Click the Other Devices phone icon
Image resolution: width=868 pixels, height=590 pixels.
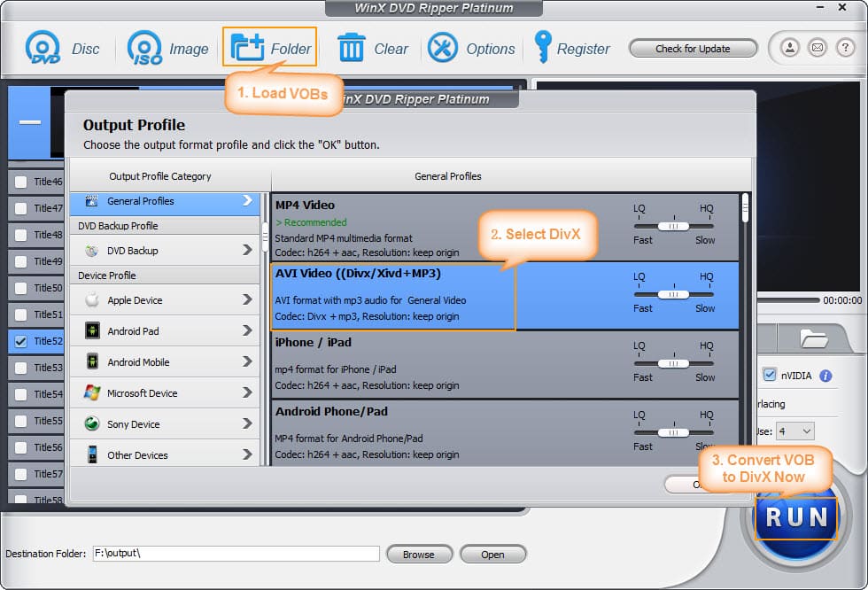(x=92, y=454)
